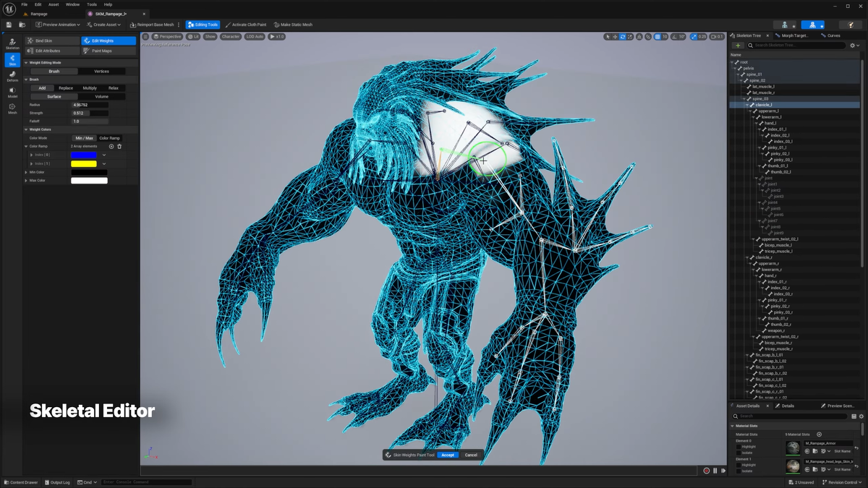
Task: Switch to the Curves tab
Action: point(833,35)
